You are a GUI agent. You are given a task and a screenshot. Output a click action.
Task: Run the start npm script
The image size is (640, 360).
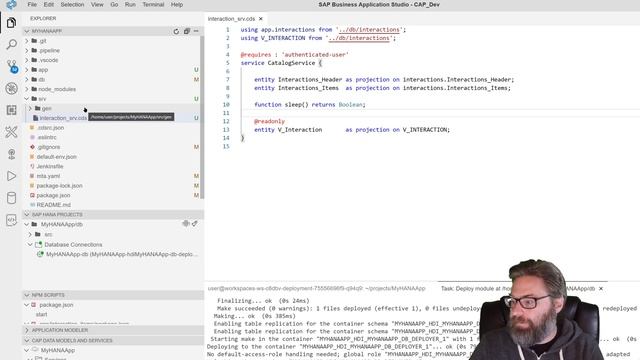[x=42, y=315]
